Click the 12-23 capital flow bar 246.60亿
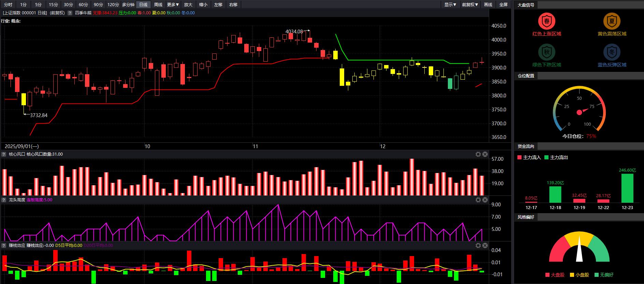 (627, 188)
